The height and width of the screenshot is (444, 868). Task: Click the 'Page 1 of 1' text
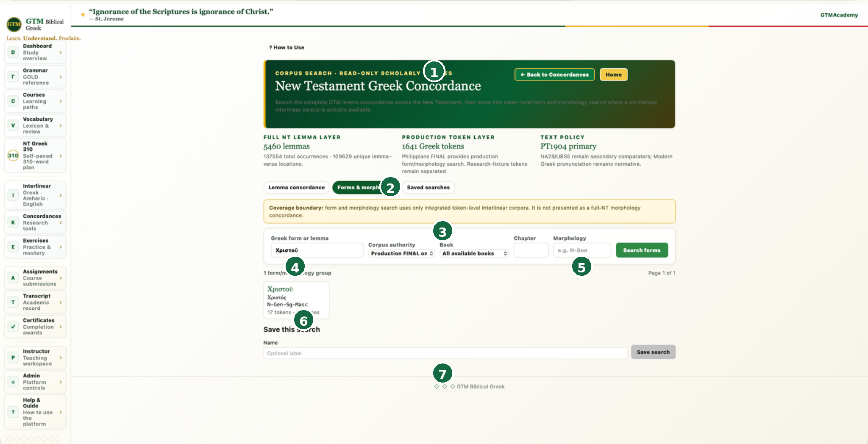coord(662,273)
